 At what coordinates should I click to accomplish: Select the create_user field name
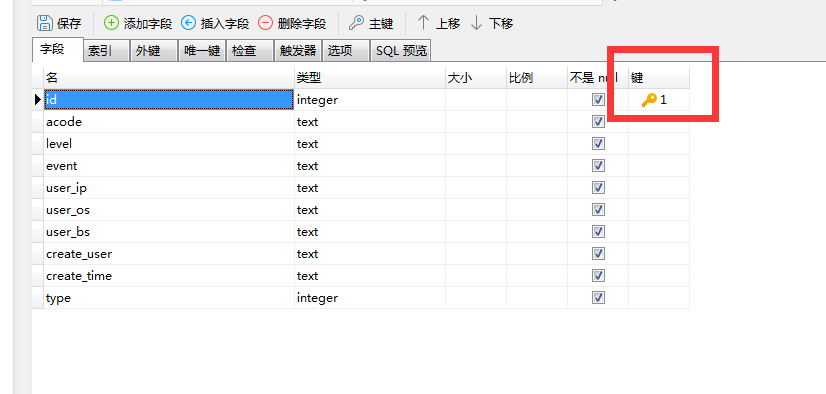point(169,254)
